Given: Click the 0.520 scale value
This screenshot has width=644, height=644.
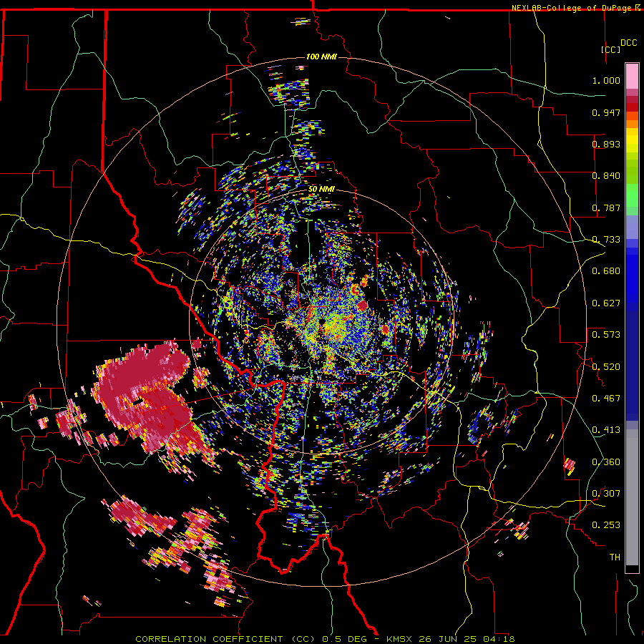Looking at the screenshot, I should pyautogui.click(x=606, y=367).
